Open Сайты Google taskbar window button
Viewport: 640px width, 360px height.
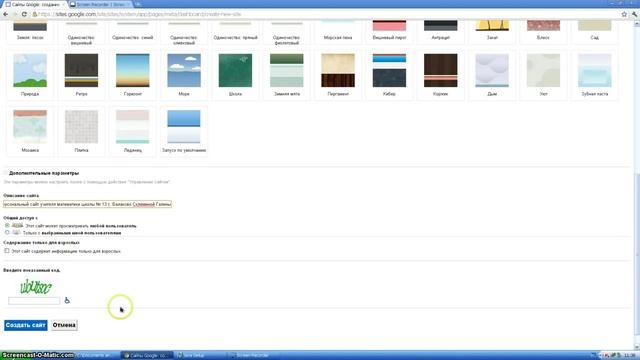147,356
